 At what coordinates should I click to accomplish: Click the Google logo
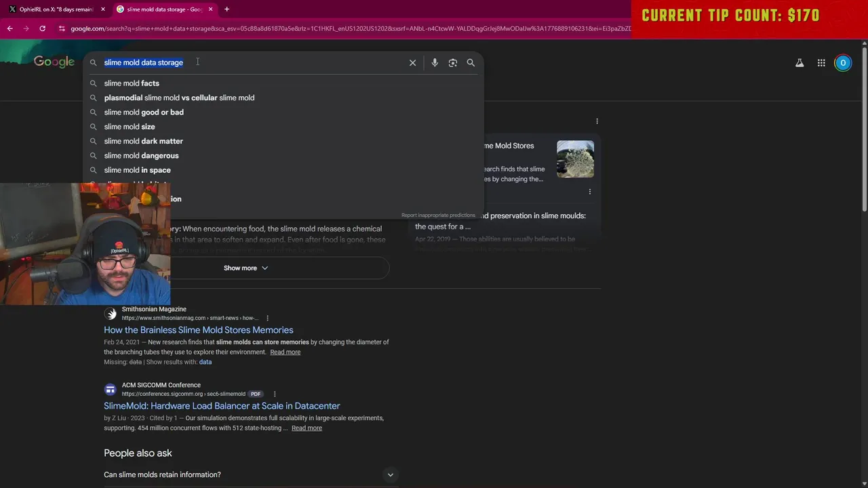click(54, 62)
